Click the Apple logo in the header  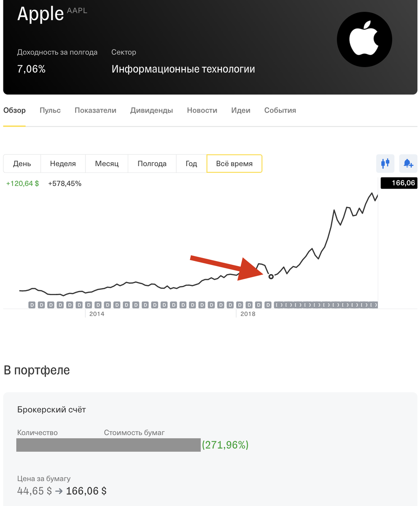point(364,39)
